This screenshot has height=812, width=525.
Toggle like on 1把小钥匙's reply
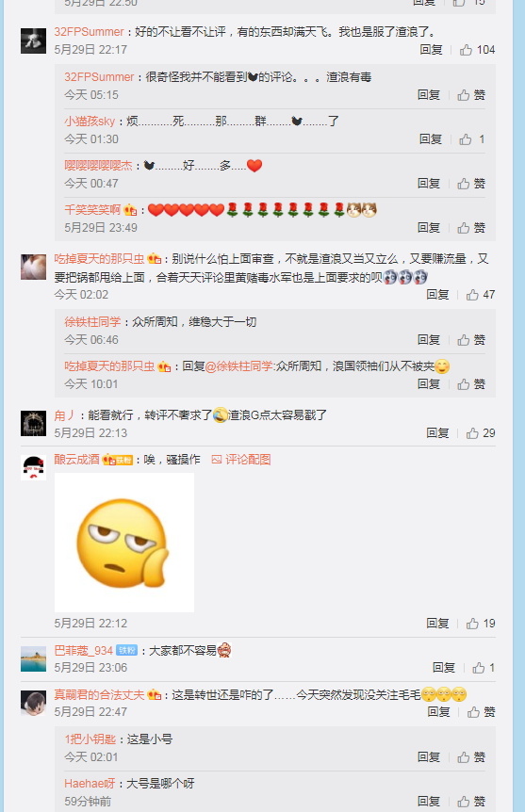coord(471,757)
